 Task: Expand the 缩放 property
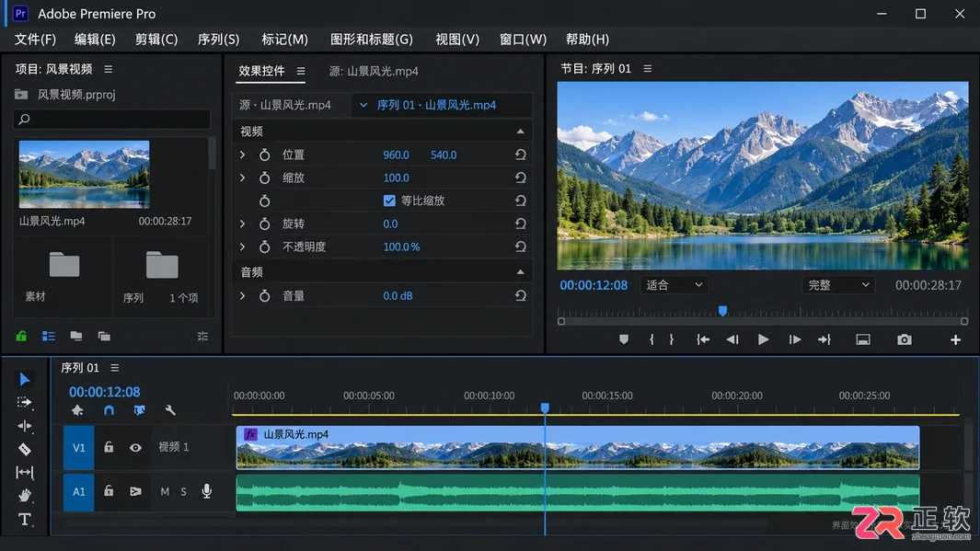pos(243,178)
